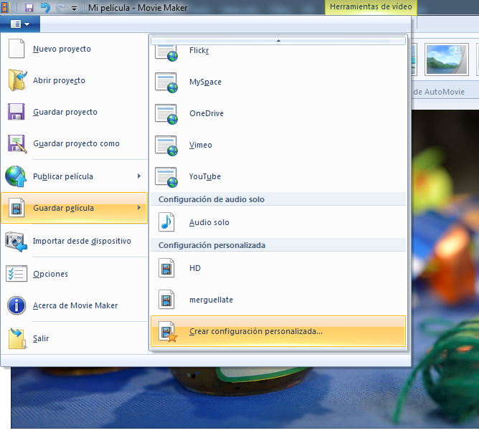Click the Importar desde dispositivo camera icon
The width and height of the screenshot is (479, 448).
click(x=16, y=241)
